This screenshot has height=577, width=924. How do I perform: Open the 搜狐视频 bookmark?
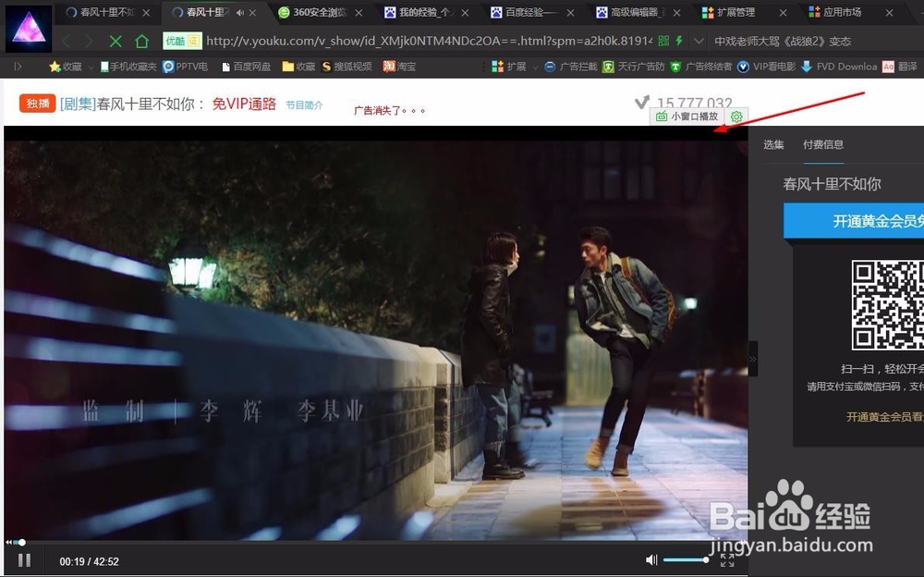pyautogui.click(x=346, y=67)
